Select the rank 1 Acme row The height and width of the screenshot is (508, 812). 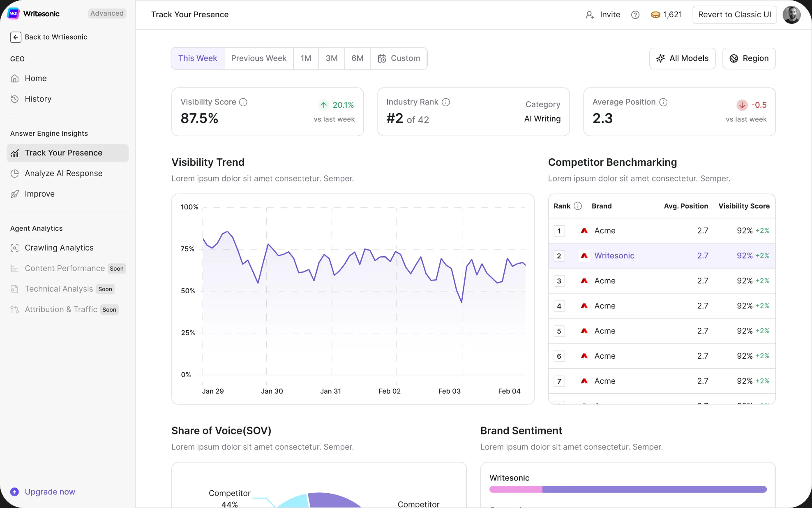[662, 231]
